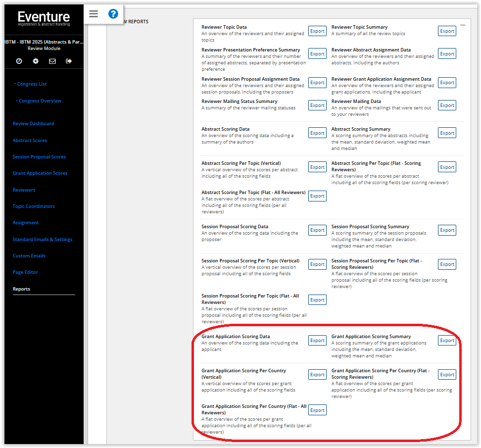
Task: Open Review Dashboard in the sidebar
Action: pos(33,124)
